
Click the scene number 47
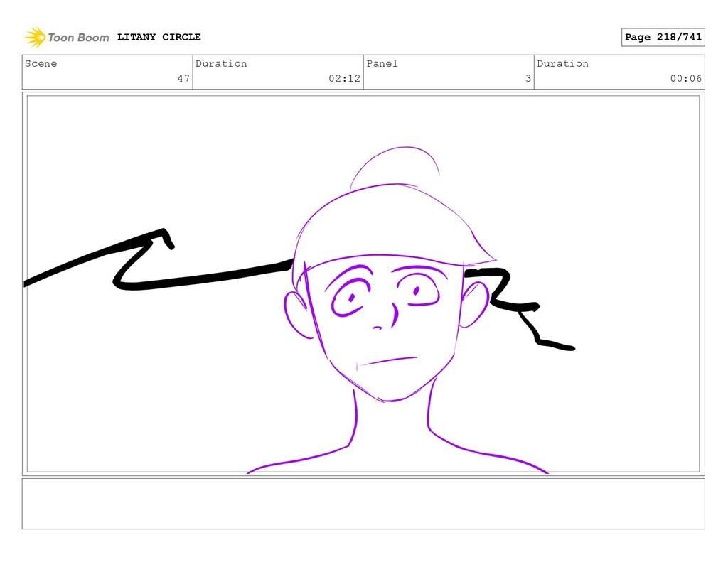point(183,78)
